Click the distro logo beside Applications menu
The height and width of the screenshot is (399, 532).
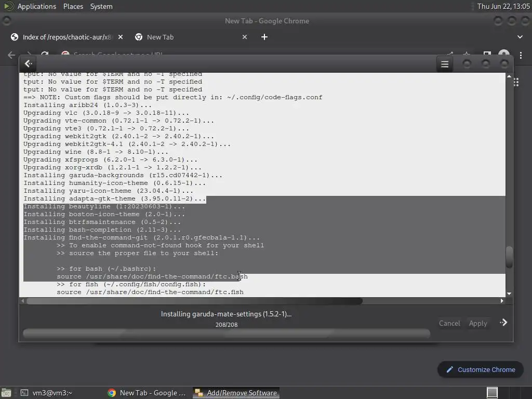point(8,6)
